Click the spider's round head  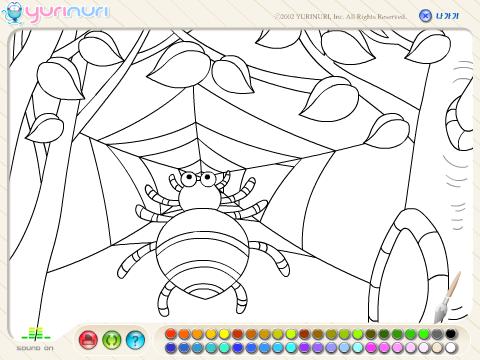199,198
